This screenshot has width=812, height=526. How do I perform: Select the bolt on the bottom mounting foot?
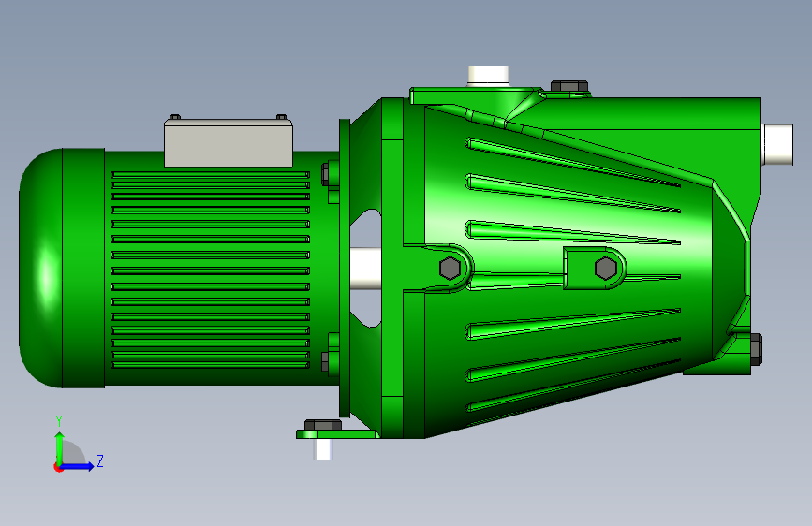pos(322,425)
